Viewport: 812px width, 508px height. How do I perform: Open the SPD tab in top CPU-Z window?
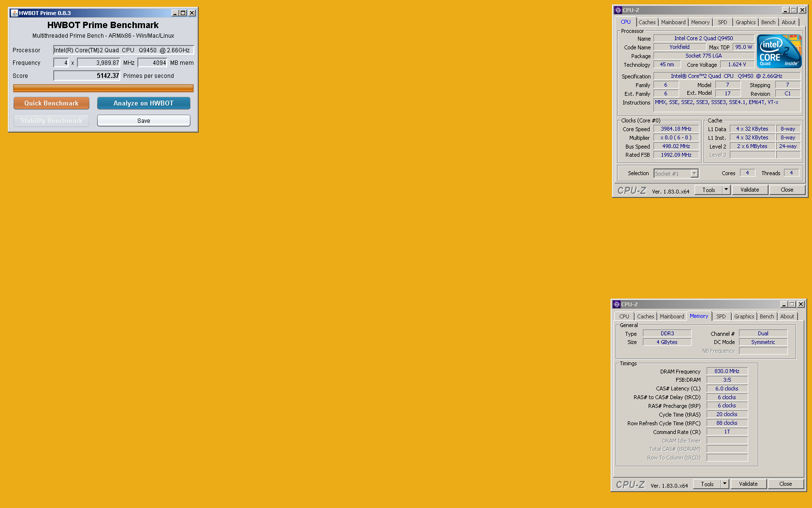tap(722, 22)
